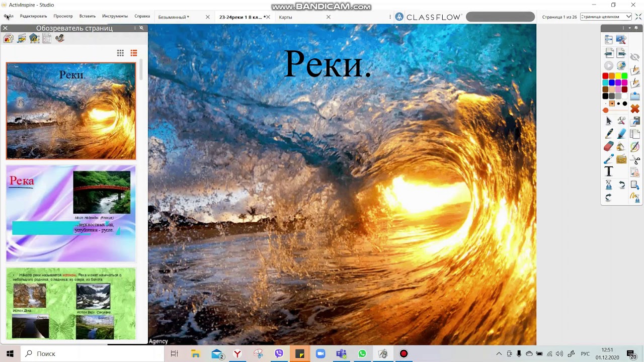Show hidden system tray icons
The image size is (644, 362).
click(499, 353)
